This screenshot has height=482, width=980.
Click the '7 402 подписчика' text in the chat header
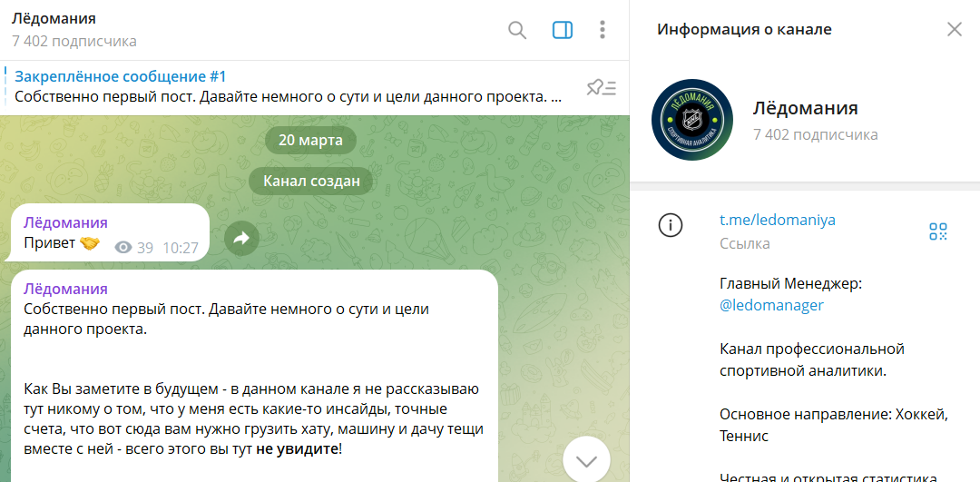click(x=74, y=42)
